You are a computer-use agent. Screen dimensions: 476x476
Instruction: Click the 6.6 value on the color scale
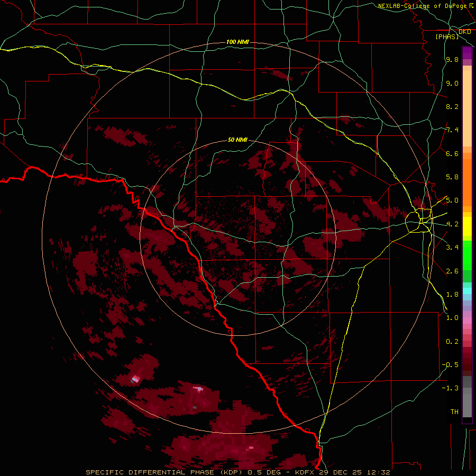452,153
